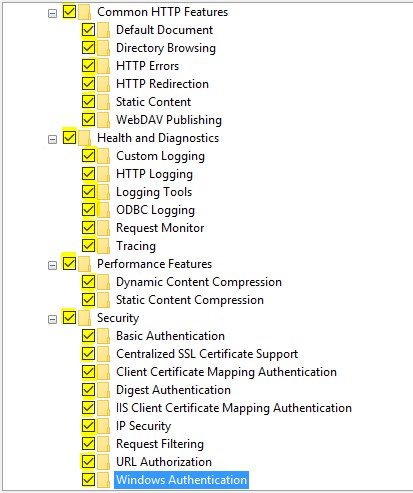Collapse the Performance Features node
The image size is (413, 493).
52,265
